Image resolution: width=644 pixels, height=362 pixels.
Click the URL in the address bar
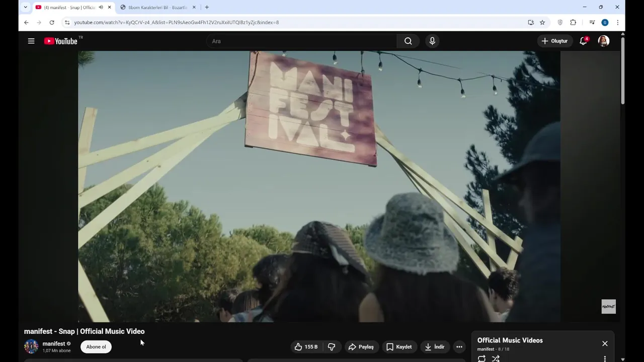pyautogui.click(x=176, y=22)
